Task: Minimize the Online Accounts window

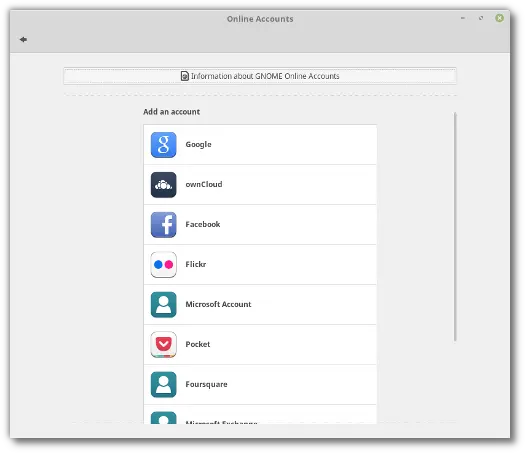Action: pyautogui.click(x=463, y=18)
